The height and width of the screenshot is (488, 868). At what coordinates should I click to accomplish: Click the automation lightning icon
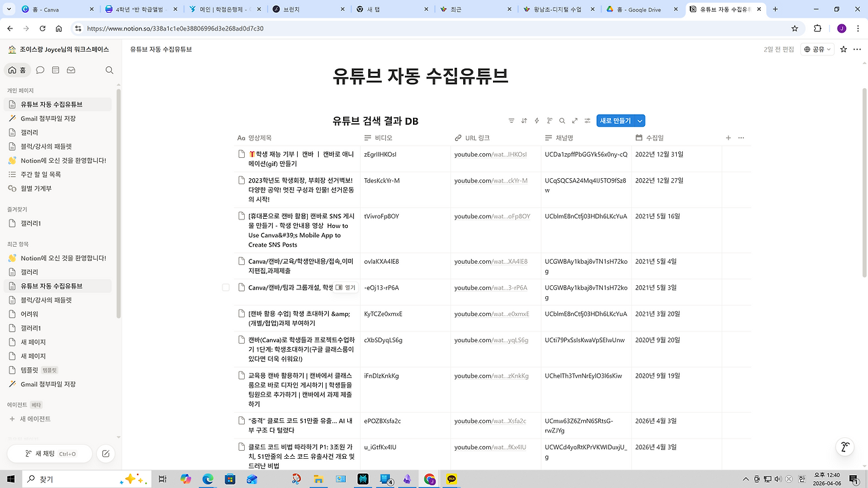(x=536, y=120)
